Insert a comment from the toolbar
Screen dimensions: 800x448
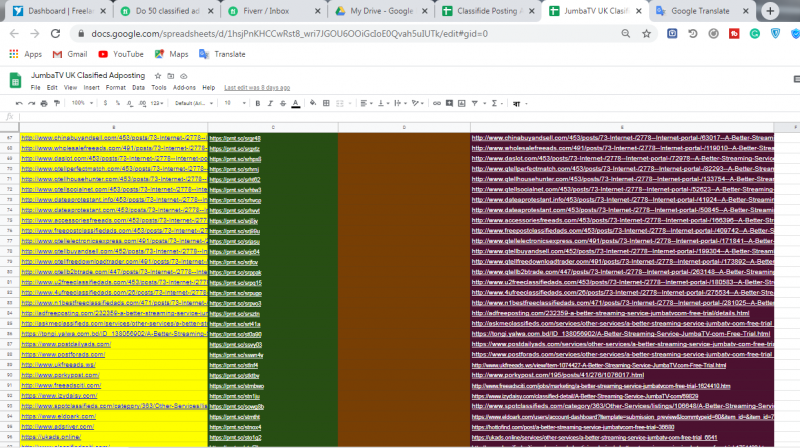(x=449, y=104)
